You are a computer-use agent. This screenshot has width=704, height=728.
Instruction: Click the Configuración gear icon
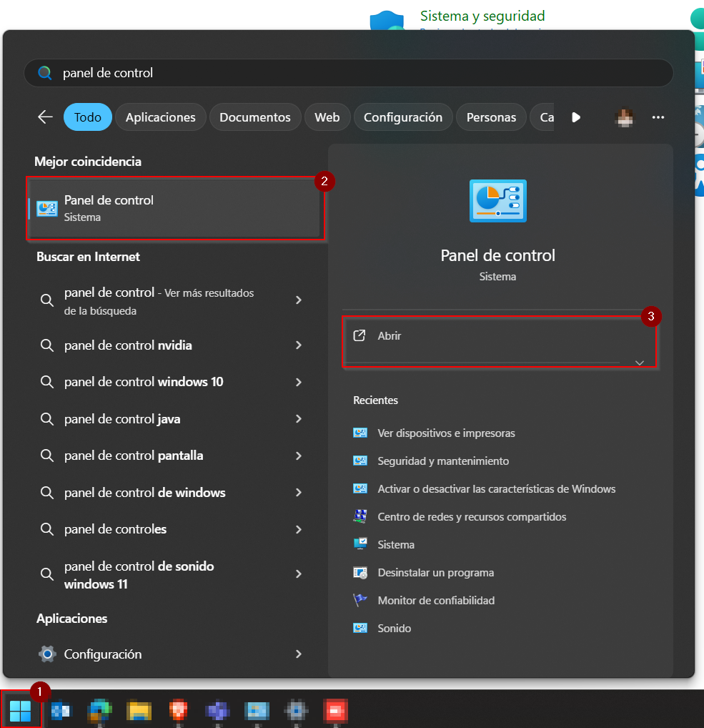[47, 654]
